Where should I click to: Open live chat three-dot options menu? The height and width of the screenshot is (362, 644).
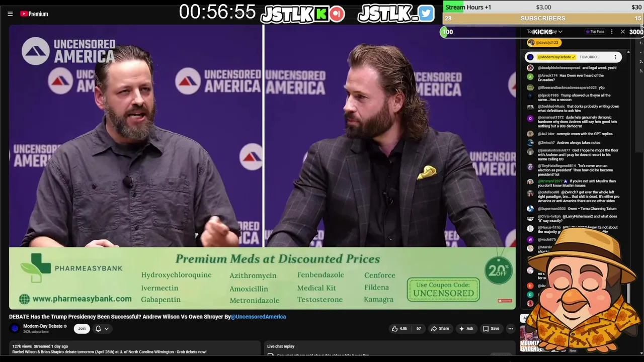612,32
